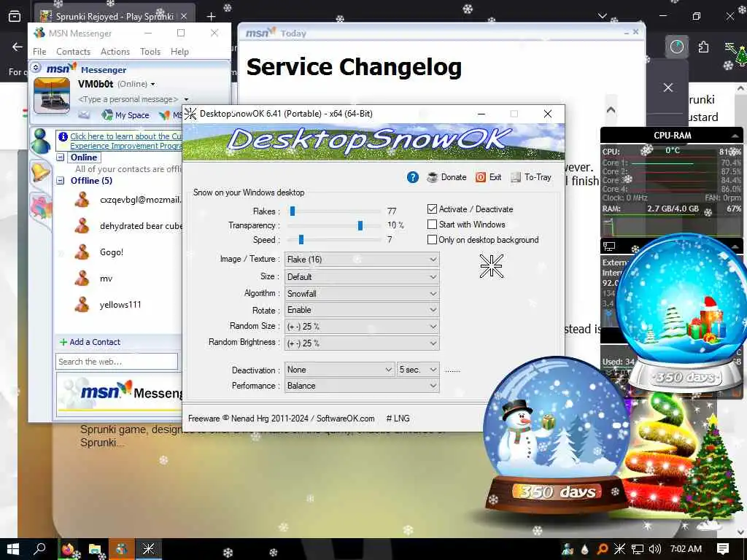The height and width of the screenshot is (560, 747).
Task: Click the Donate coffee cup button
Action: coord(446,177)
